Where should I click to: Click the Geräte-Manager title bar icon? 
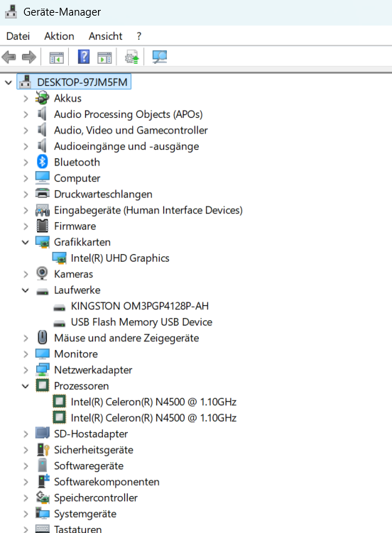[x=11, y=12]
